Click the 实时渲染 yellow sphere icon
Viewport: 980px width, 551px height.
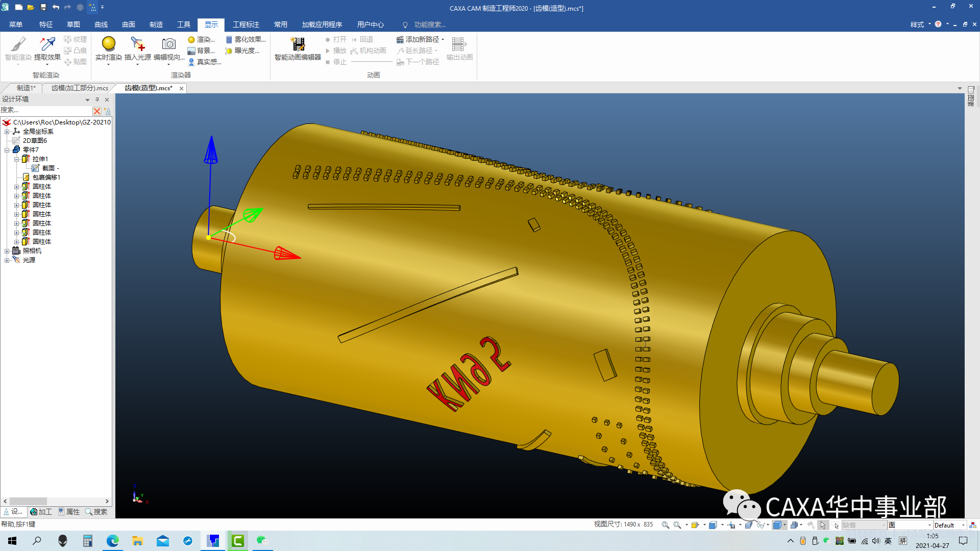pos(109,44)
